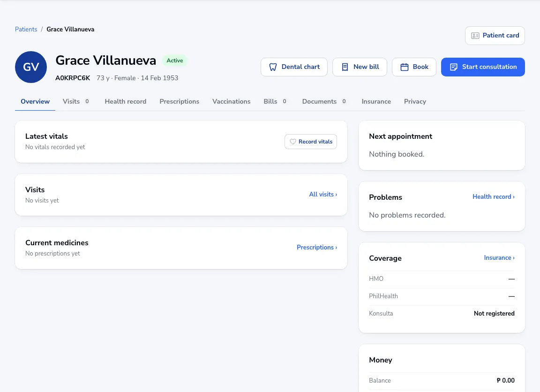Click the Latest vitals card title
Image resolution: width=540 pixels, height=392 pixels.
46,136
